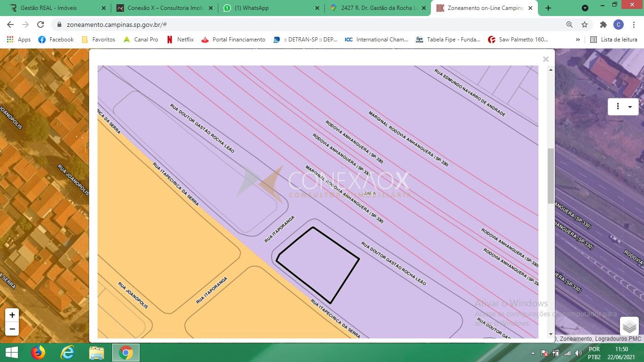Open the volume speaker tray icon
This screenshot has width=644, height=362.
click(x=578, y=353)
